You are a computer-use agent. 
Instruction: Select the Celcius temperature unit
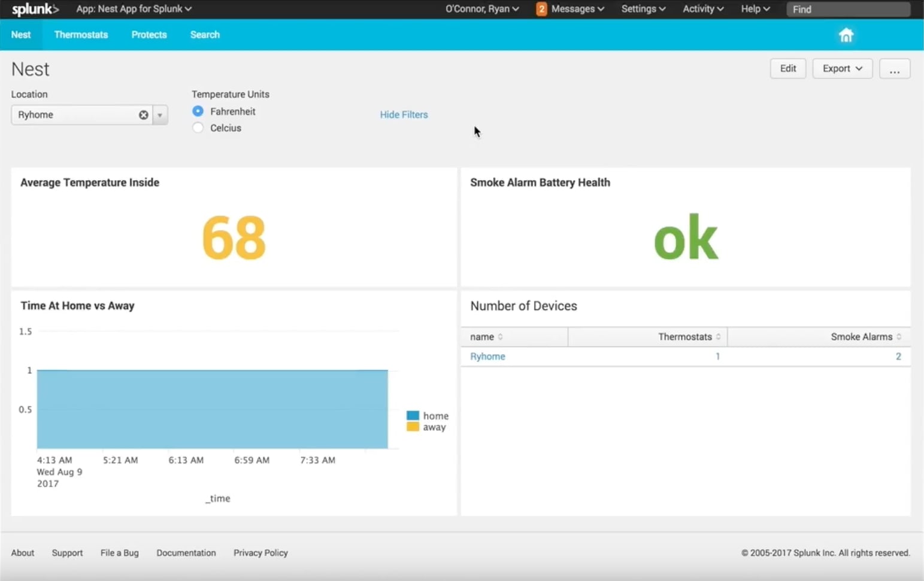point(198,128)
